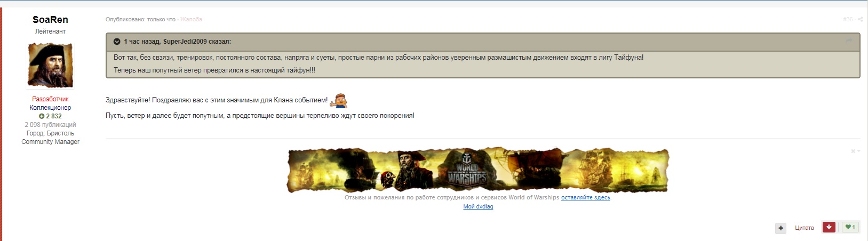Click the green heart like counter
This screenshot has height=241, width=868.
pyautogui.click(x=850, y=227)
